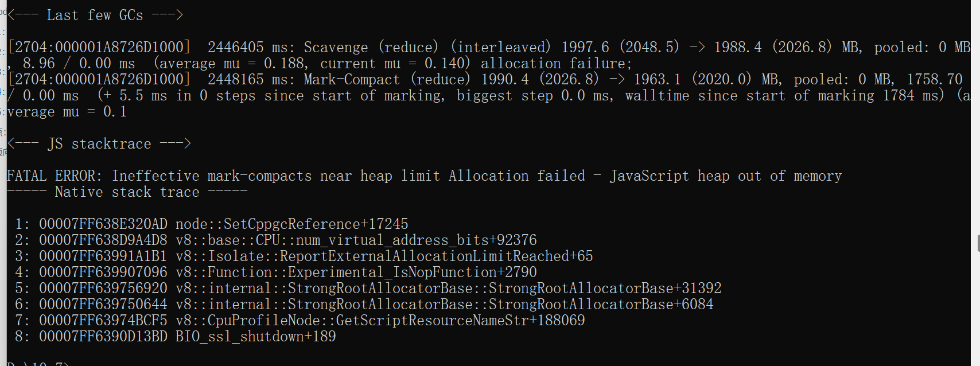Image resolution: width=980 pixels, height=366 pixels.
Task: Click the 'Scavenge (reduce)' GC log text
Action: point(371,48)
